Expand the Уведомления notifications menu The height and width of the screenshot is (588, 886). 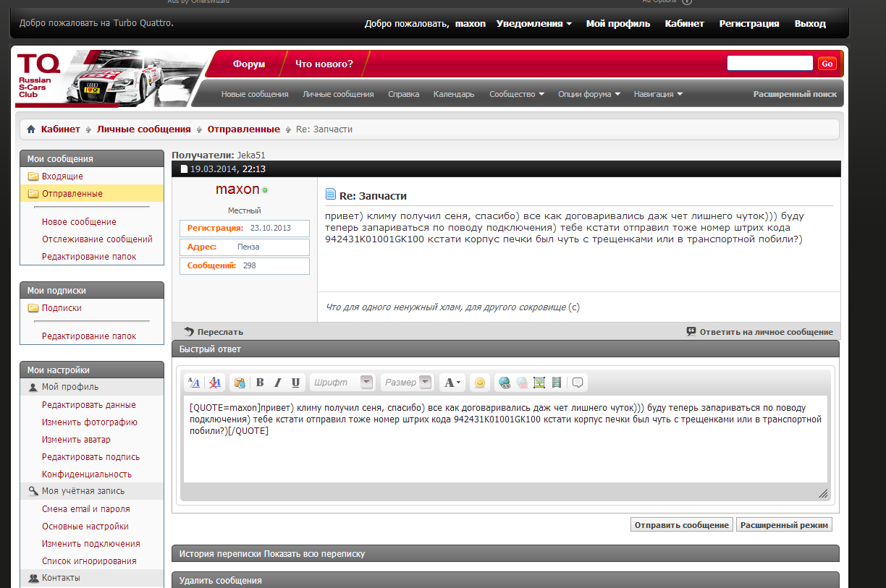point(533,23)
